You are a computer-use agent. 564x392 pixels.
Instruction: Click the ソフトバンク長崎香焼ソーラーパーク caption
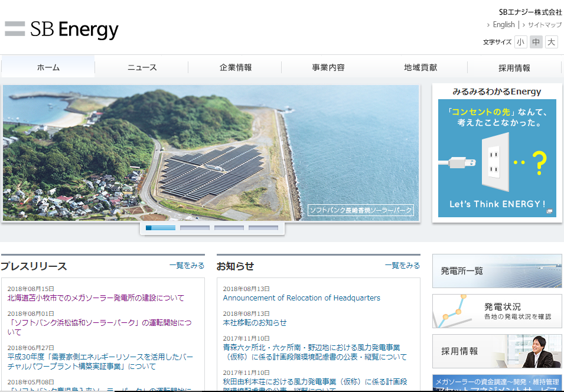point(361,210)
